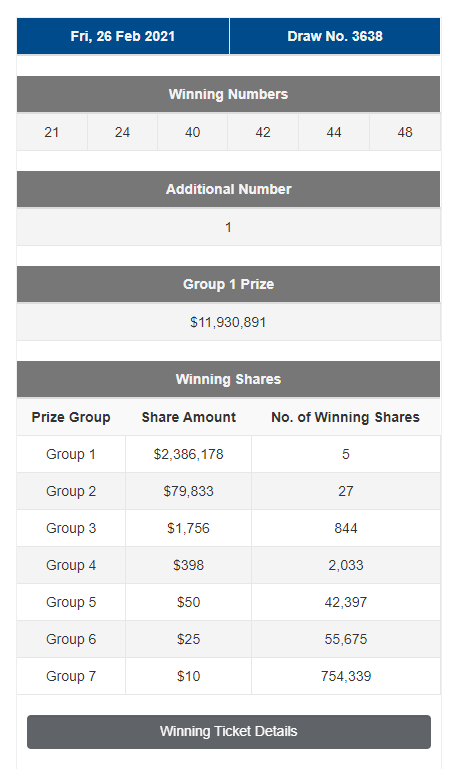The image size is (454, 769).
Task: Select winning number 21
Action: coord(52,132)
